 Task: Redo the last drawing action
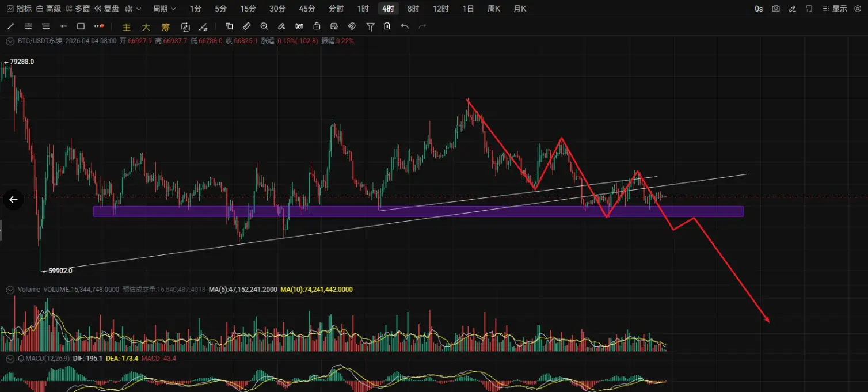422,26
